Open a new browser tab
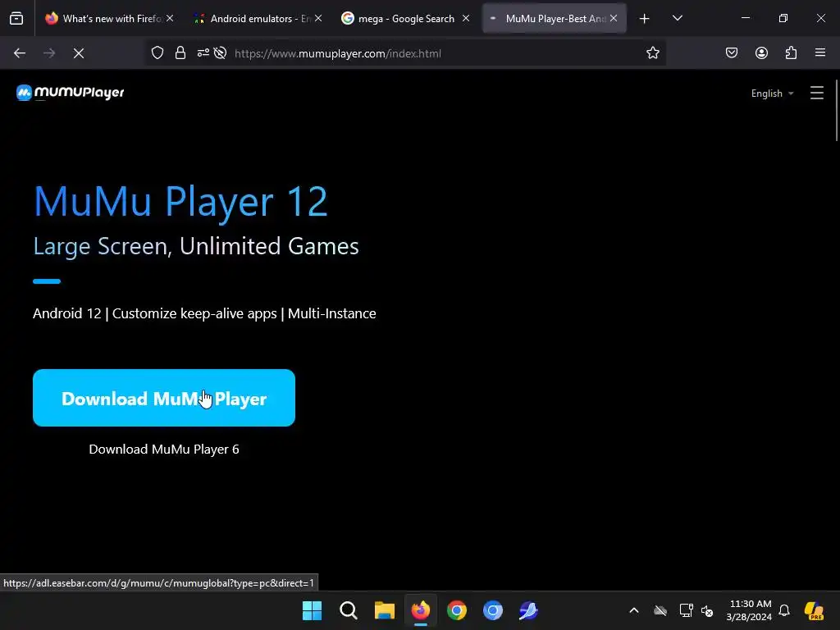 pyautogui.click(x=645, y=19)
